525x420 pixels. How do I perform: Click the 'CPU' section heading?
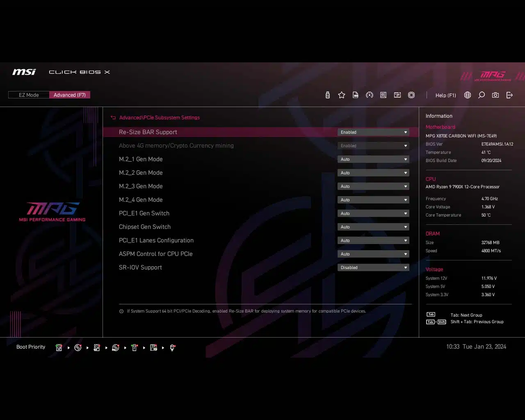[431, 179]
